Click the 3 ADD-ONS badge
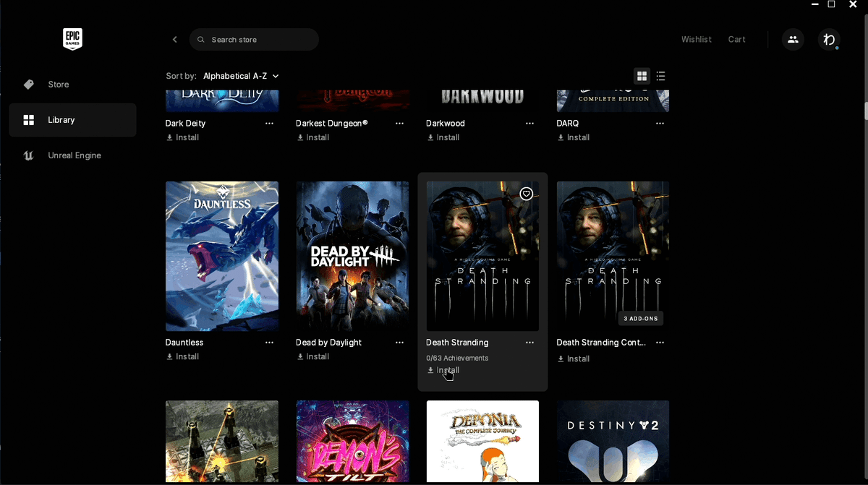Image resolution: width=868 pixels, height=485 pixels. click(640, 318)
